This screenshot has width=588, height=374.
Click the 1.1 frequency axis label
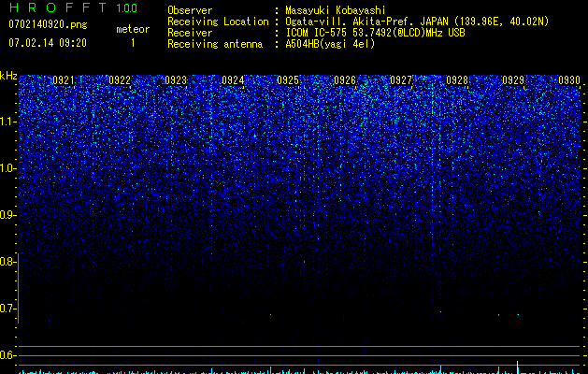[8, 122]
